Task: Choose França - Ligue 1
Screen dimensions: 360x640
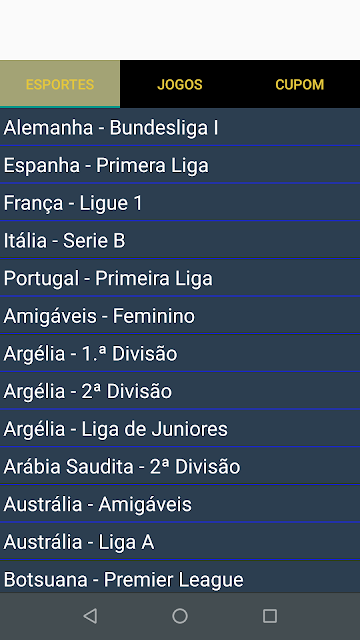Action: (180, 203)
